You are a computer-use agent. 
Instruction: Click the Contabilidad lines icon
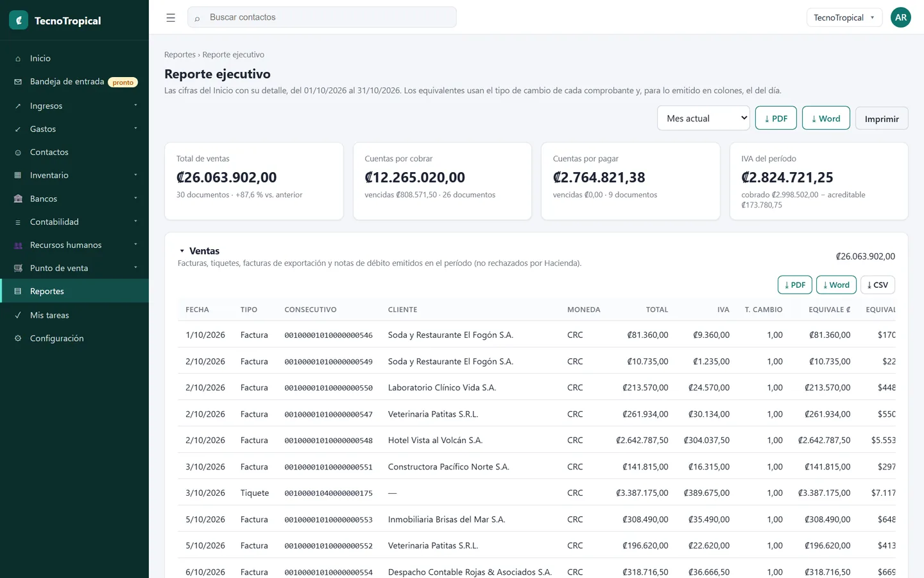(x=18, y=222)
